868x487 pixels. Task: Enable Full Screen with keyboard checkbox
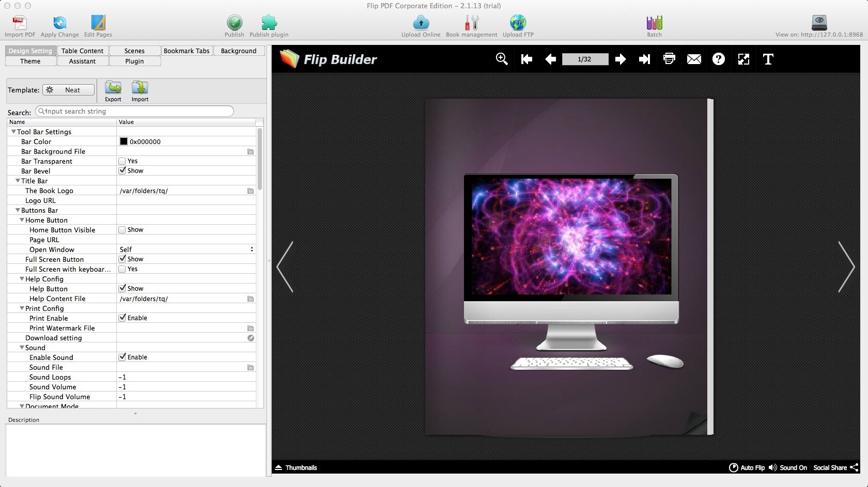[122, 269]
